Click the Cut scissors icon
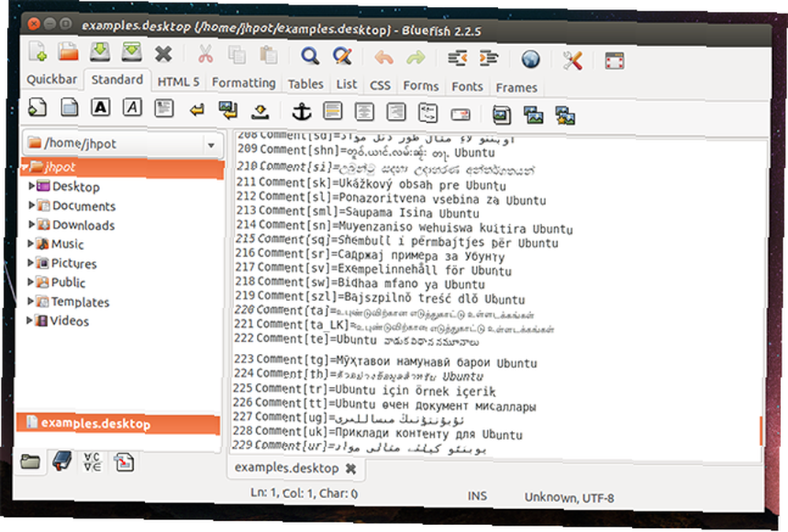Viewport: 788px width, 532px height. pos(205,54)
